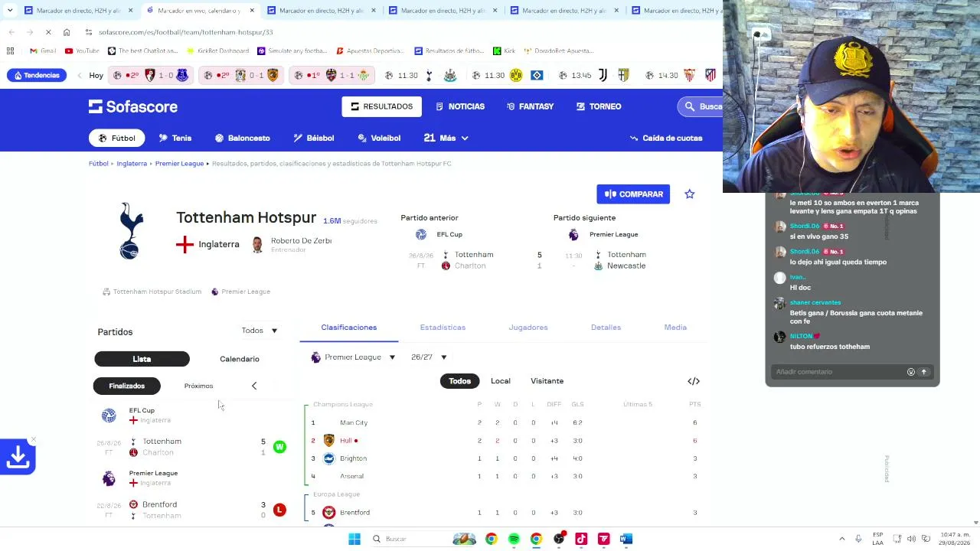980x551 pixels.
Task: Send the comment with the arrow button
Action: 923,372
